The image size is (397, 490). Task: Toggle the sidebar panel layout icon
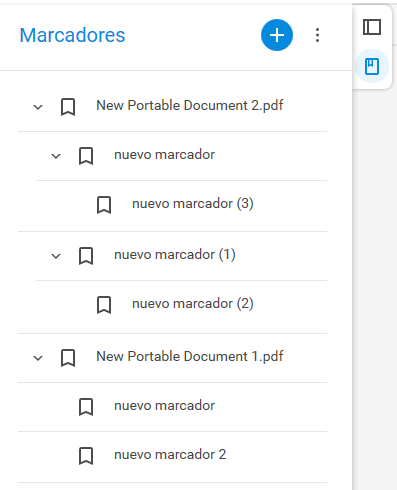tap(372, 27)
